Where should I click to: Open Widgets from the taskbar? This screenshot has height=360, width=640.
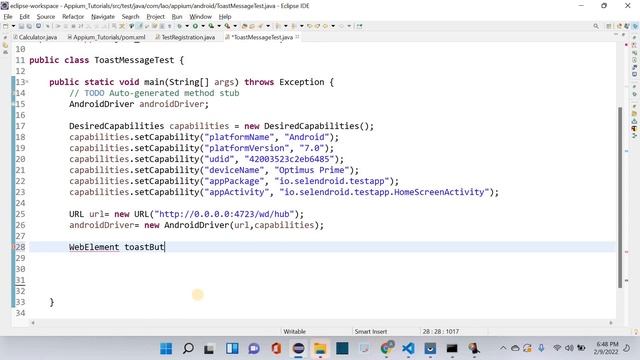[x=232, y=349]
